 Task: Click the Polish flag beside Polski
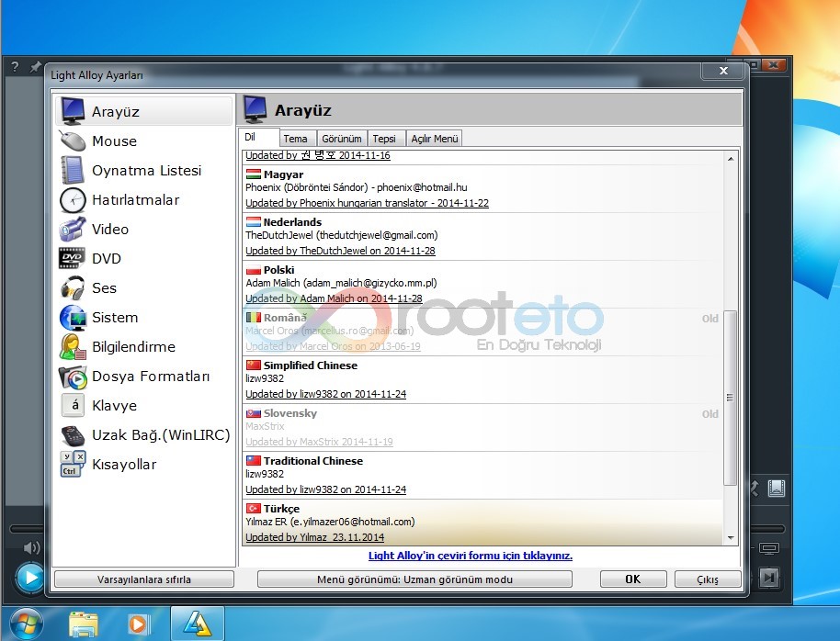[x=254, y=270]
